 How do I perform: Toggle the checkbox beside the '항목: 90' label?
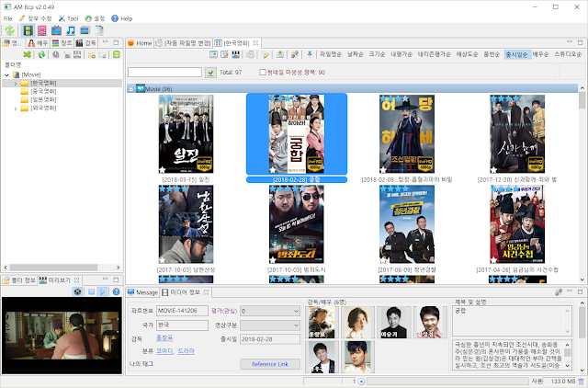pos(263,72)
